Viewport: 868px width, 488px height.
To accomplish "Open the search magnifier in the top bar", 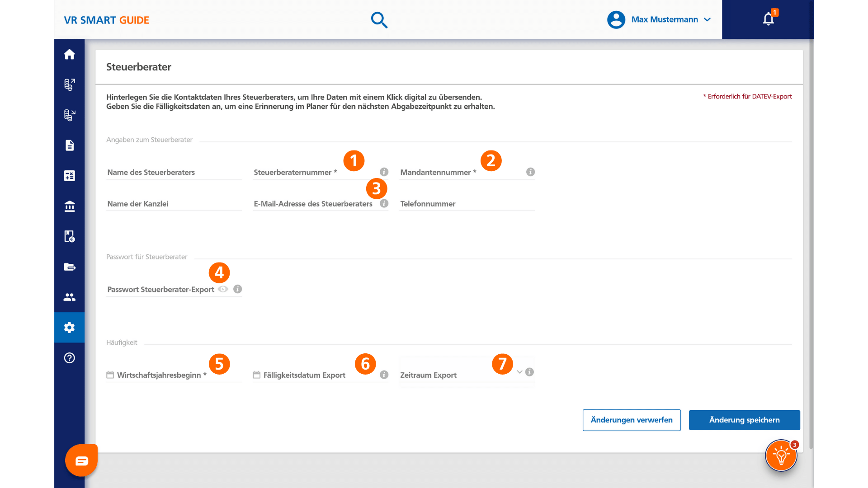I will coord(379,20).
